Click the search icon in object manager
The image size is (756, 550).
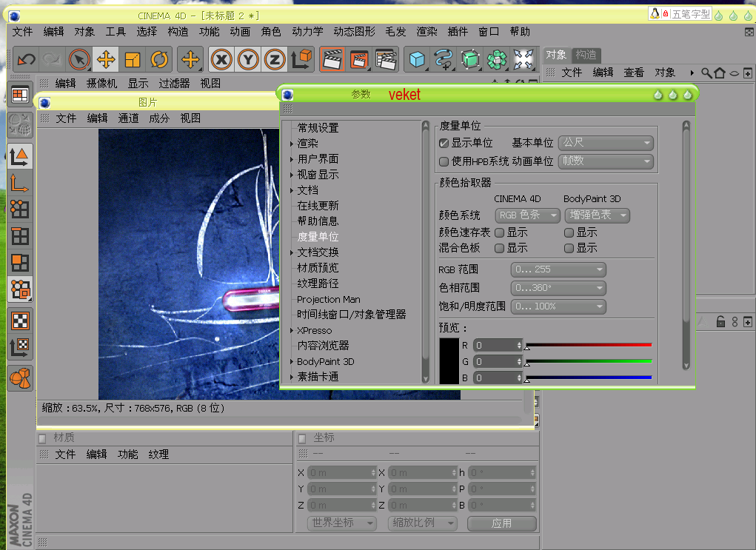click(x=706, y=73)
